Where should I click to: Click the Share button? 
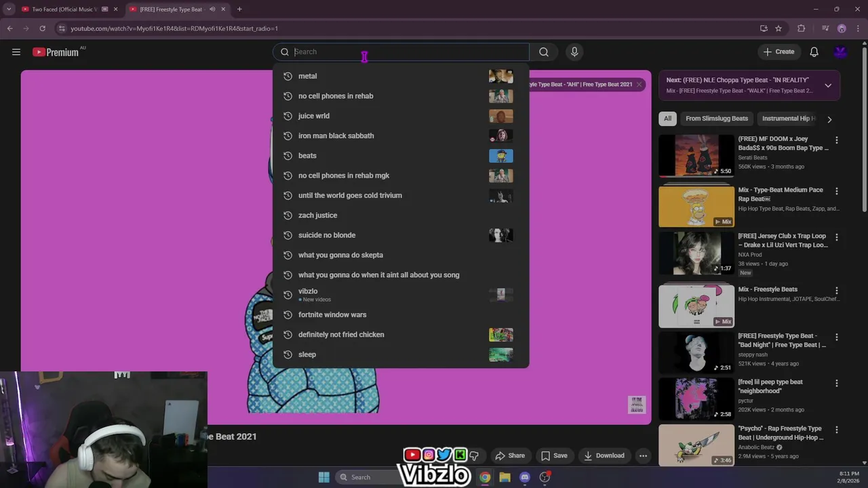click(x=510, y=455)
